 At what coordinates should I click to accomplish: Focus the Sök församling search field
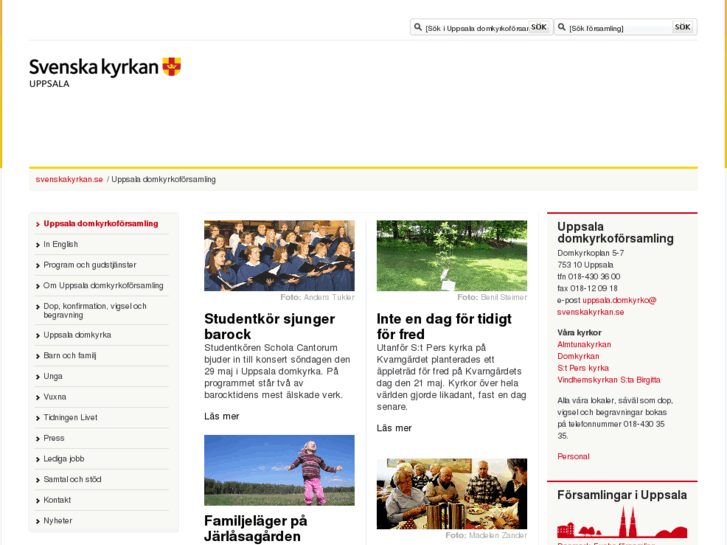tap(620, 28)
